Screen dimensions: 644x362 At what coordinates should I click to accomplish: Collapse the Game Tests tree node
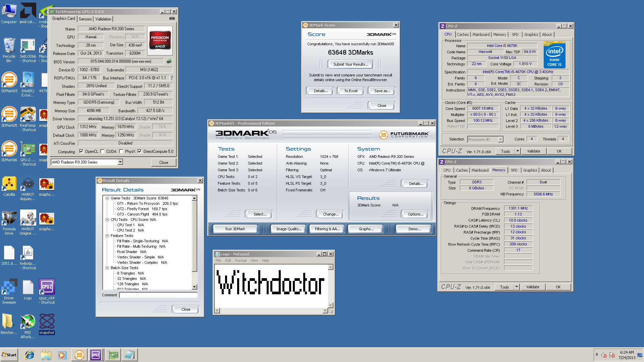[x=107, y=198]
